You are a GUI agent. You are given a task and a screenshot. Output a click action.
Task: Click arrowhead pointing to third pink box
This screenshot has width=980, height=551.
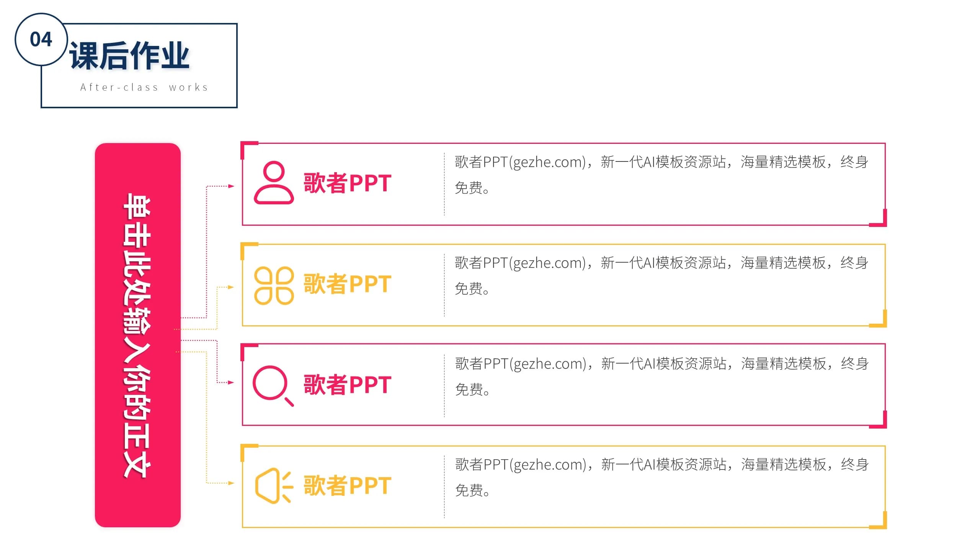point(231,382)
